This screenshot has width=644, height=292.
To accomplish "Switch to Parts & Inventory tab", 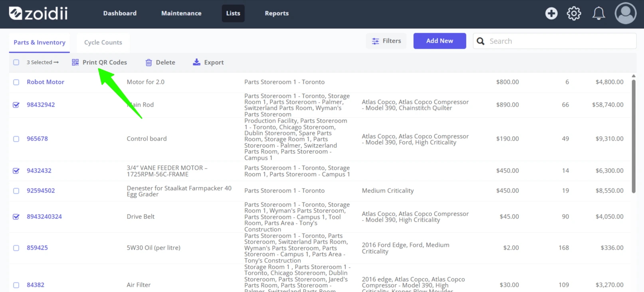I will (40, 42).
